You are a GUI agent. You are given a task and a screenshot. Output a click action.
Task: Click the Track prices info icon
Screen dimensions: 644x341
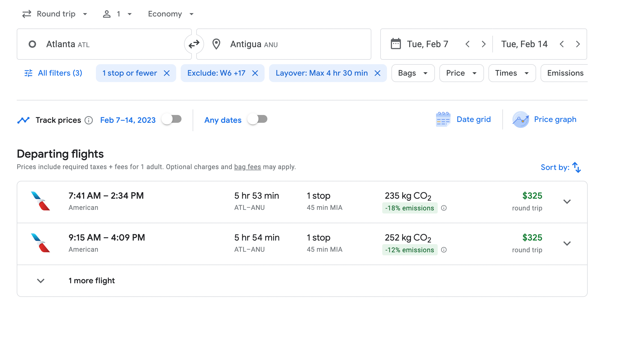pyautogui.click(x=89, y=120)
